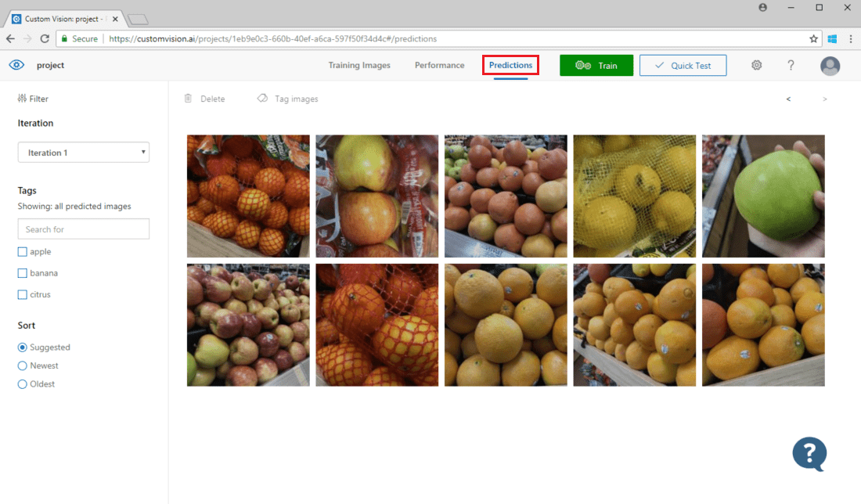Click the Delete icon above the images
The image size is (861, 504).
(x=205, y=98)
